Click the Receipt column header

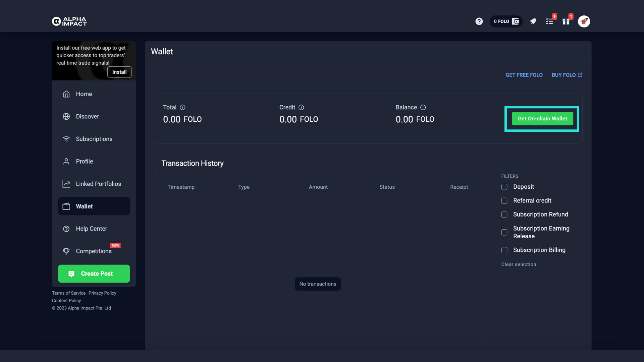pyautogui.click(x=459, y=187)
